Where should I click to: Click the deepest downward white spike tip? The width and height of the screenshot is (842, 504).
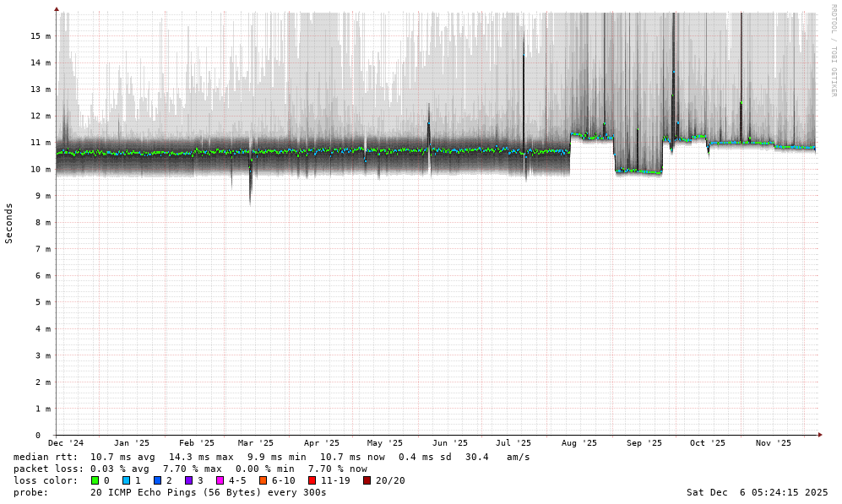[250, 204]
